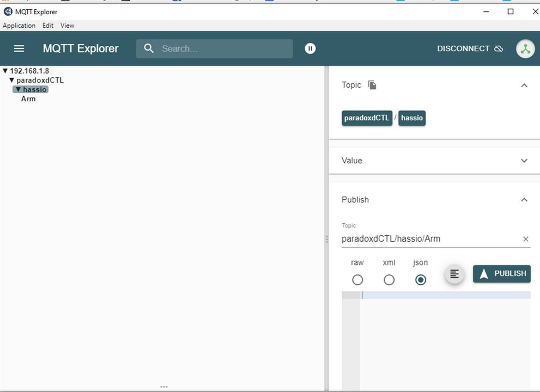Click the paradoxdCTL topic chip
Viewport: 540px width, 392px height.
[367, 118]
